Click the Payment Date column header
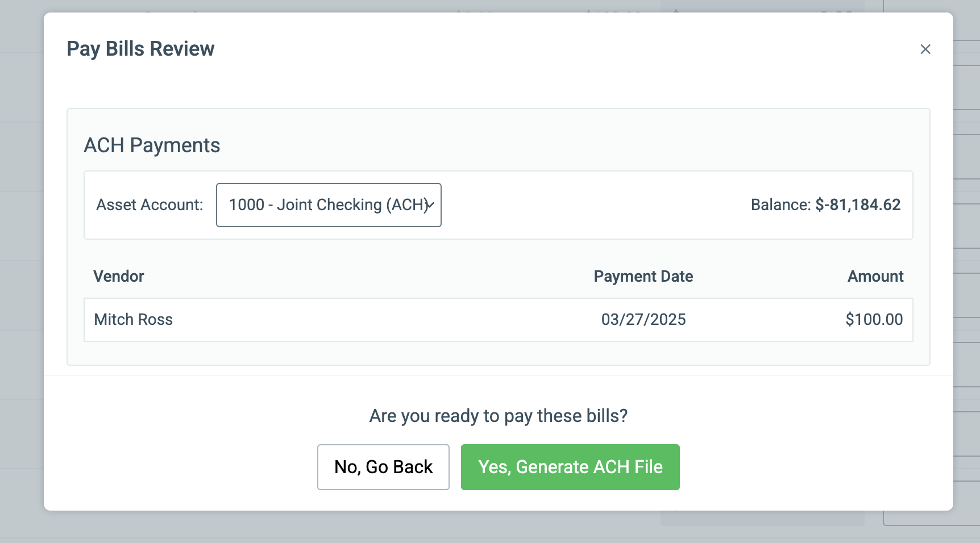Image resolution: width=980 pixels, height=543 pixels. tap(643, 277)
